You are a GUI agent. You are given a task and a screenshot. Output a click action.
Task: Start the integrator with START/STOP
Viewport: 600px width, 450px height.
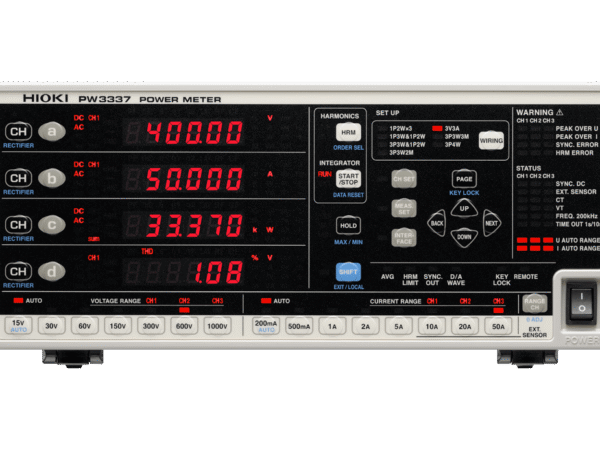(347, 180)
